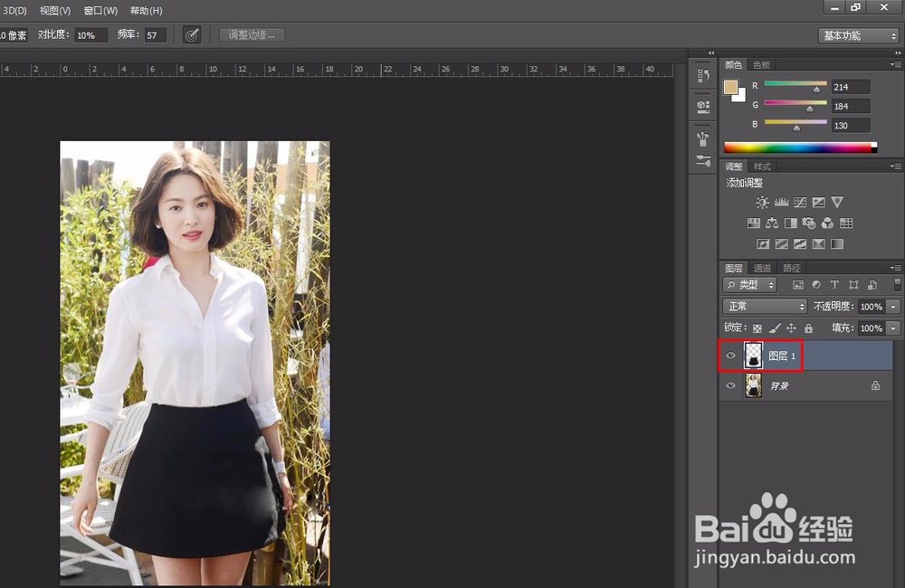905x588 pixels.
Task: Add a Selective Color adjustment
Action: pos(818,243)
